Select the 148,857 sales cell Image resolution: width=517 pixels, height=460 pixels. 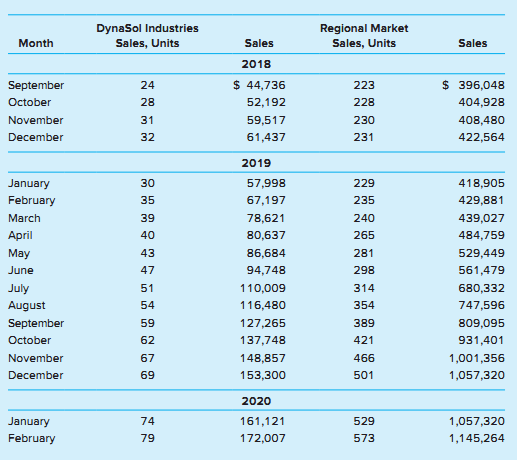pos(263,358)
